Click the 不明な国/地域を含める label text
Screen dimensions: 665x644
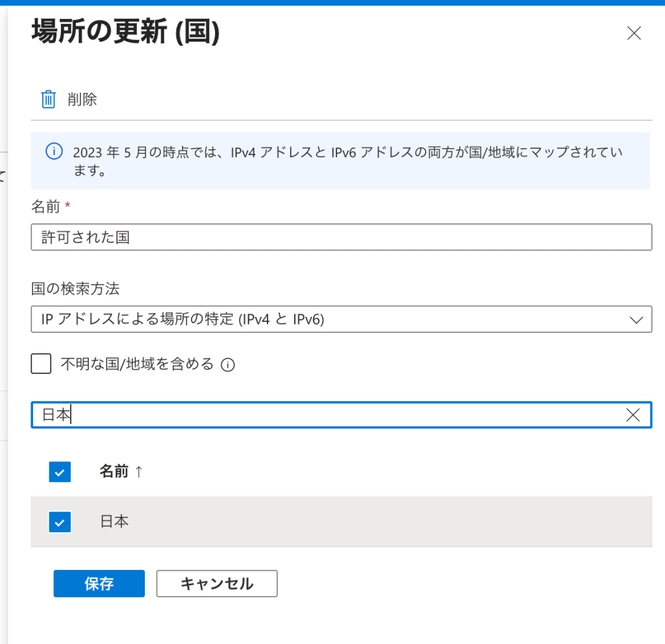[137, 364]
